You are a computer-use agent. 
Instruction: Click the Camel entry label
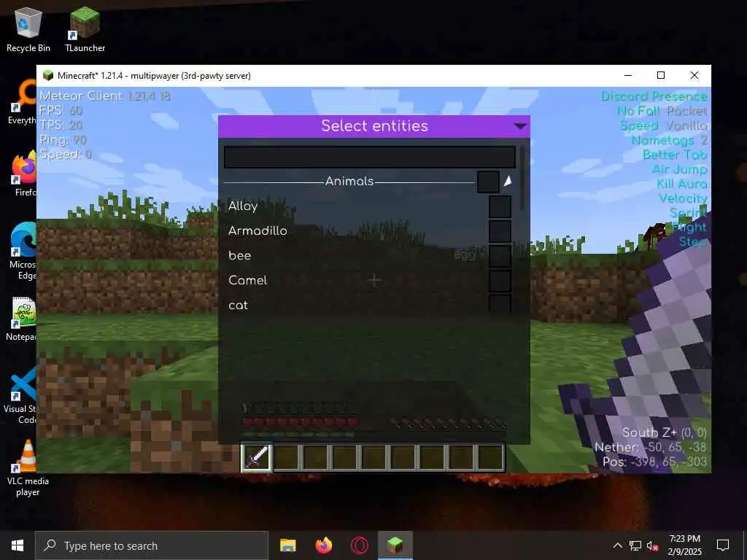tap(248, 280)
